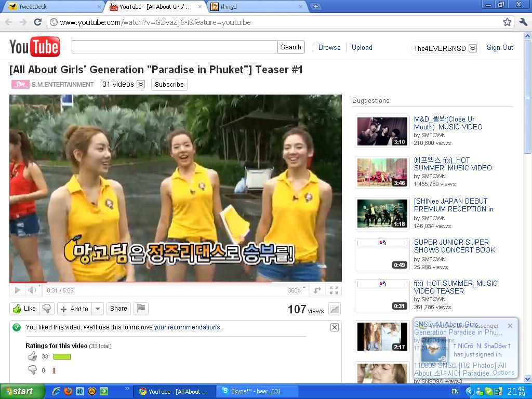
Task: Show the video statistics chart icon
Action: tap(335, 309)
